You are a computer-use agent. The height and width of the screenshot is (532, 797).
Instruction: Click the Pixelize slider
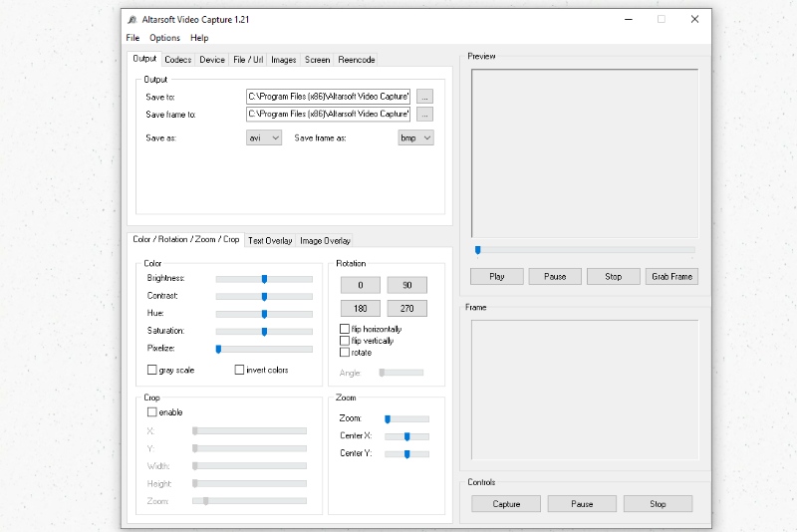264,349
